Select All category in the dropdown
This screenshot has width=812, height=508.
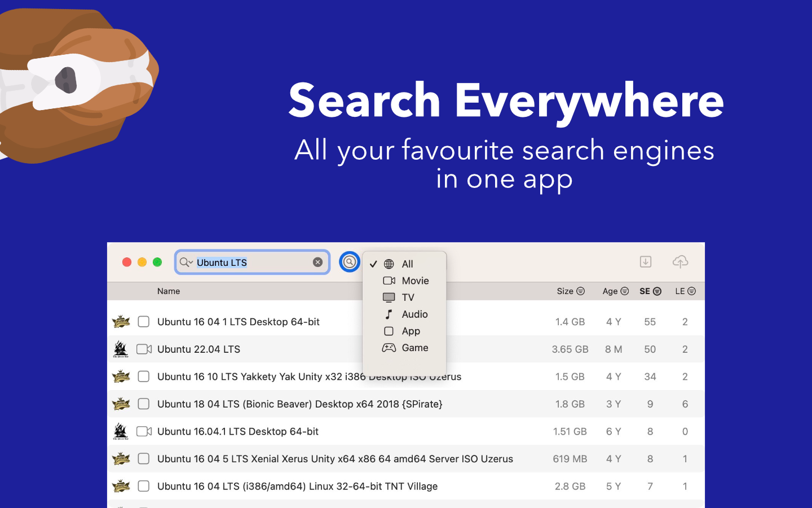404,264
